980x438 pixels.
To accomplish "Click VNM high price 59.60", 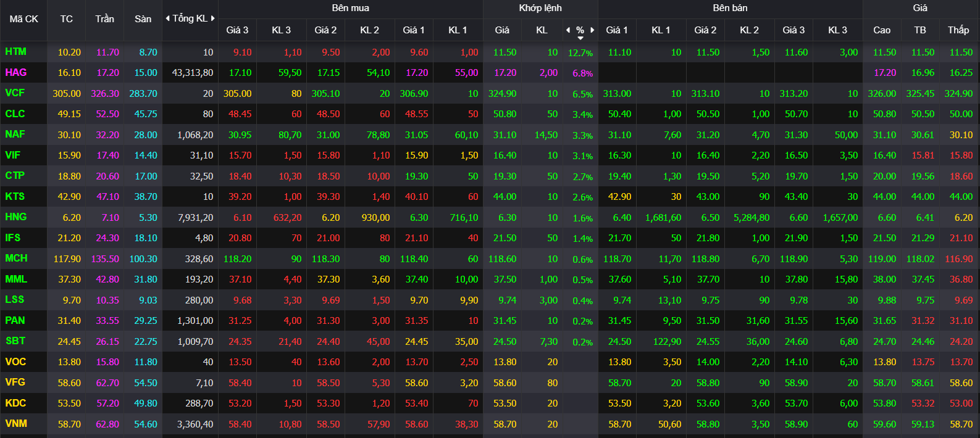I will click(x=884, y=424).
